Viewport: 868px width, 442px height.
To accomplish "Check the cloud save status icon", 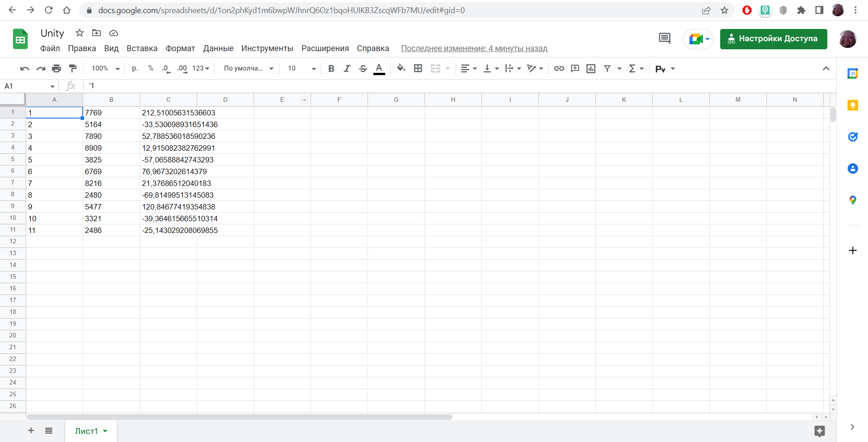I will 113,33.
